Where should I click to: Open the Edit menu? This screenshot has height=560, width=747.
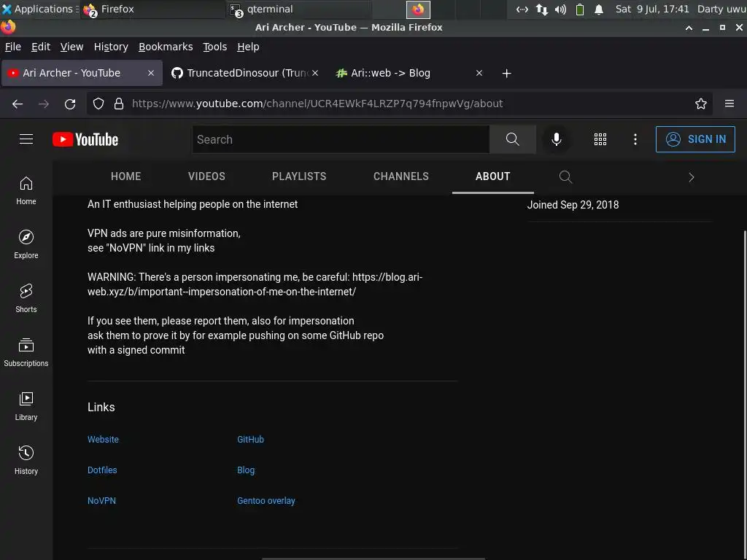coord(41,47)
